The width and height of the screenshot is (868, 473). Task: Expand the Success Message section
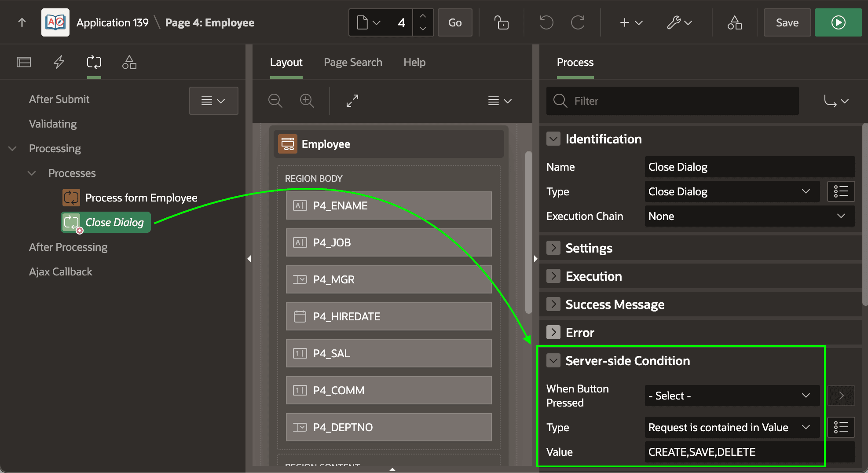(x=553, y=304)
